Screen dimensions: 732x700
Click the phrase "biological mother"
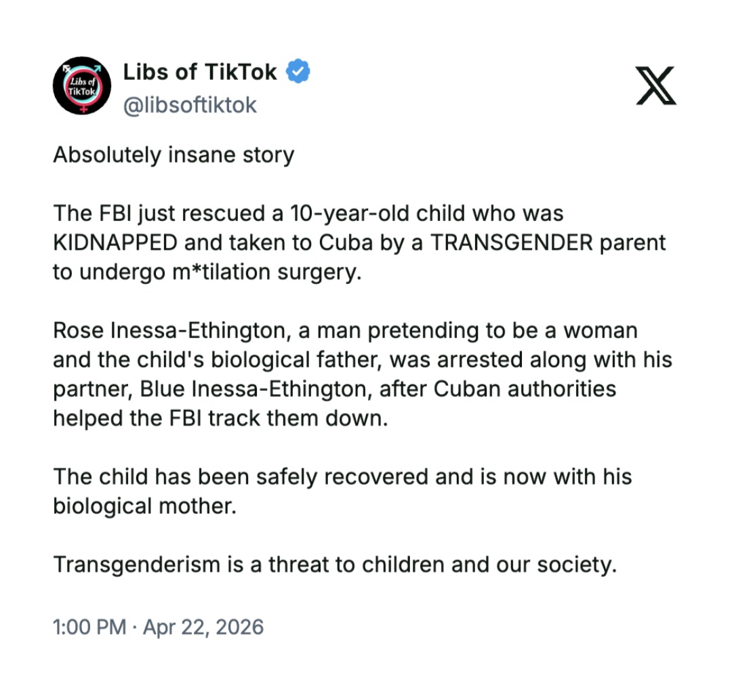click(144, 506)
